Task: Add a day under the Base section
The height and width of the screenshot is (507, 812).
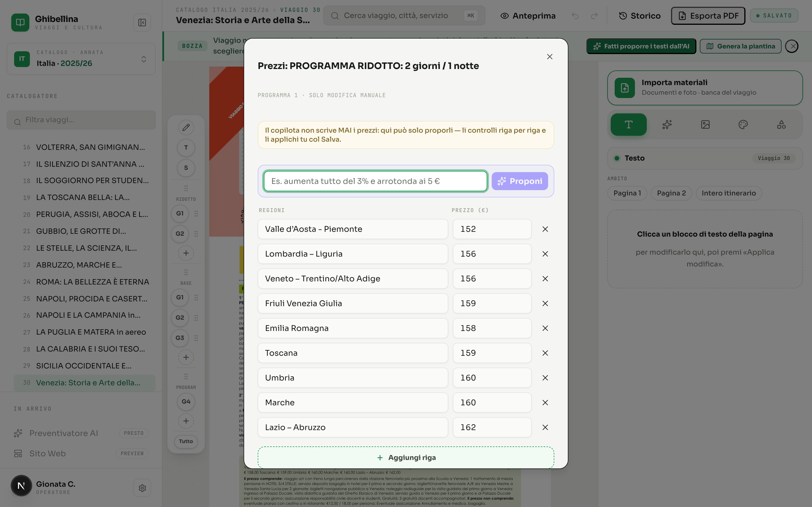Action: [x=186, y=357]
